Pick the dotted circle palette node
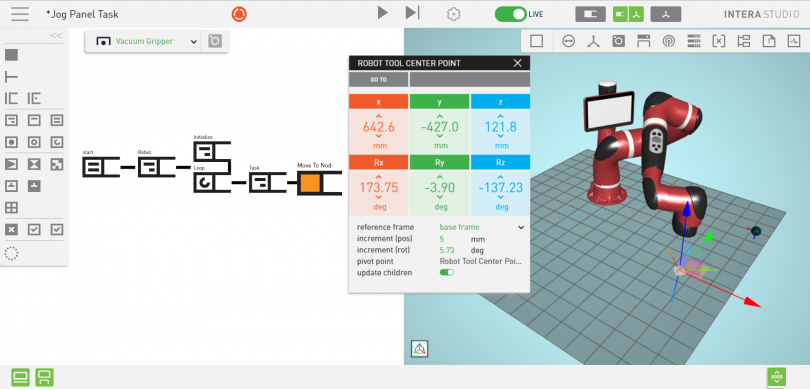 [11, 253]
